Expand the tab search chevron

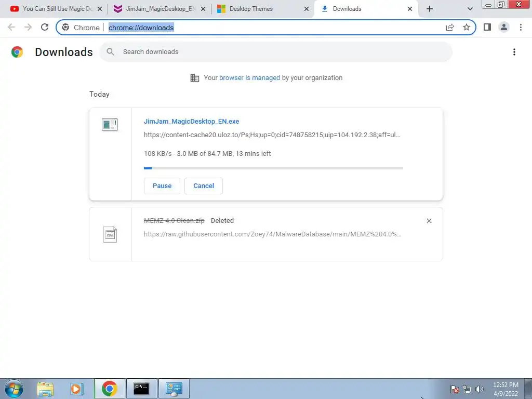(470, 9)
